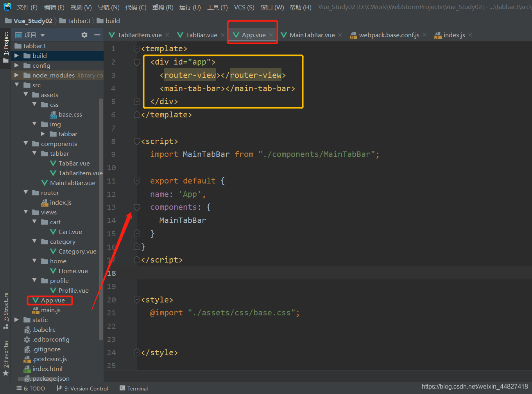Viewport: 532px width, 394px height.
Task: Click Vue_Study02 in the breadcrumb bar
Action: pos(33,21)
